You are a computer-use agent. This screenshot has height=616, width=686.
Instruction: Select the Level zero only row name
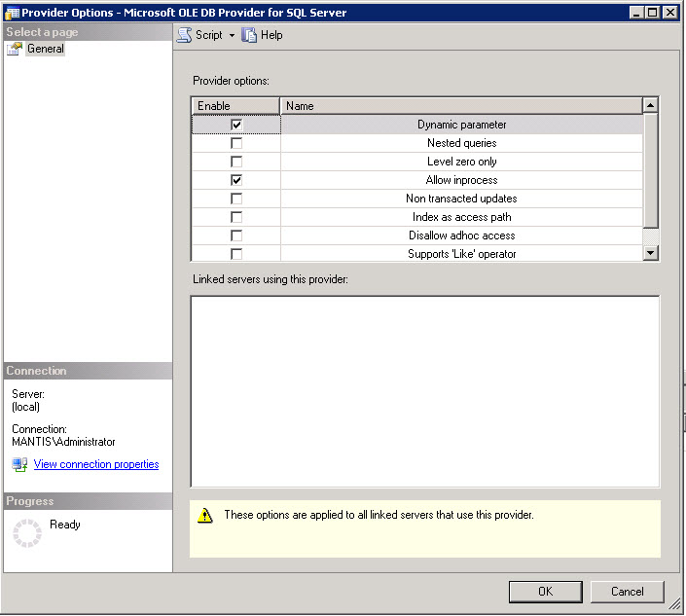(461, 162)
